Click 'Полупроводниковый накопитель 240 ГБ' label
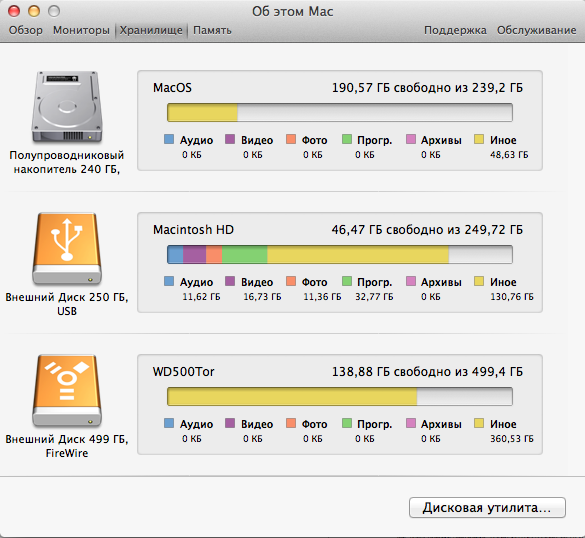This screenshot has height=538, width=585. click(x=67, y=162)
